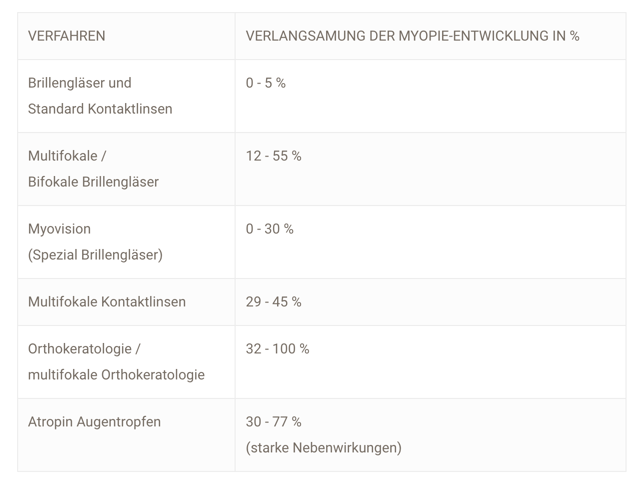
Task: Click the '0 - 30 %' value
Action: pyautogui.click(x=270, y=229)
